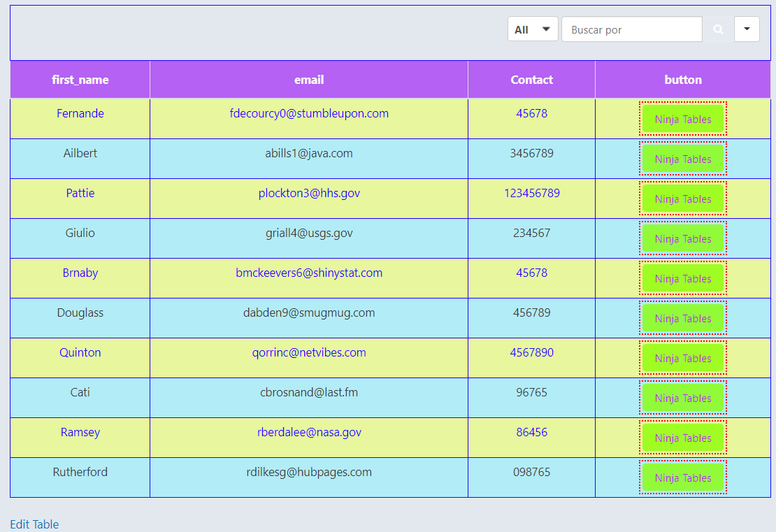Click Ninja Tables button in Cati's row
Screen dimensions: 776x532
(683, 398)
